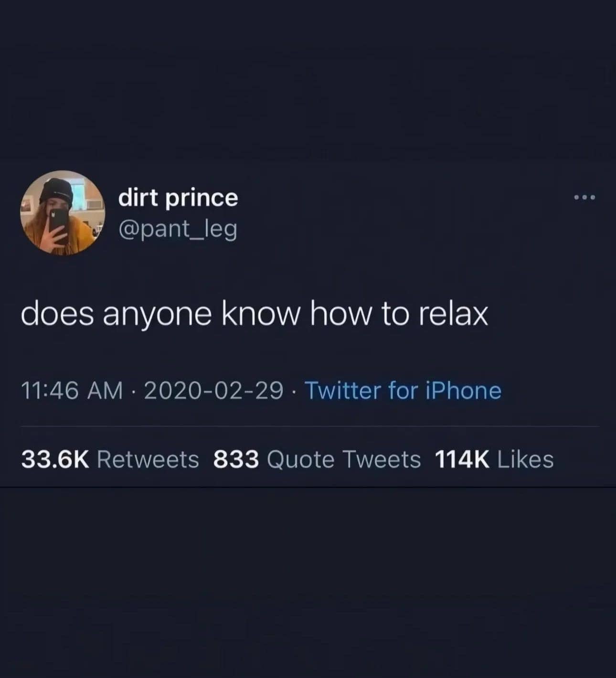This screenshot has width=616, height=678.
Task: Click the Retweets label
Action: 148,460
